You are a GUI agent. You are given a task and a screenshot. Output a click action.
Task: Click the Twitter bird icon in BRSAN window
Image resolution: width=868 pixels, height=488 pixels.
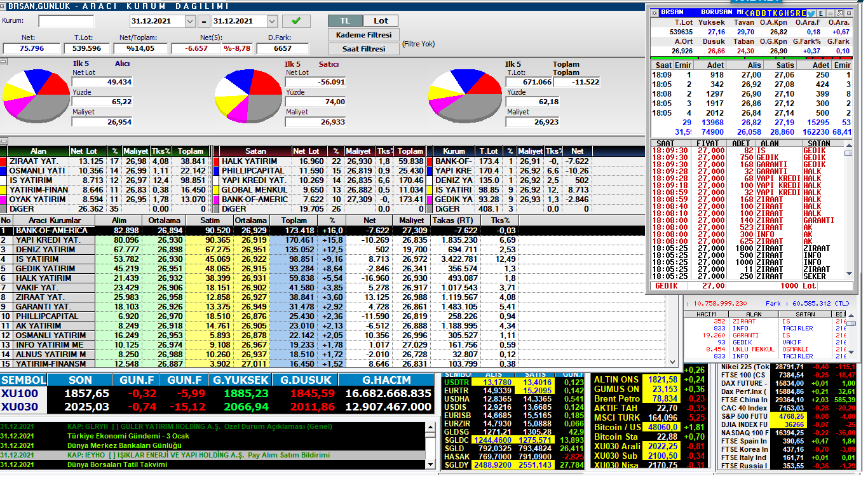(x=811, y=13)
